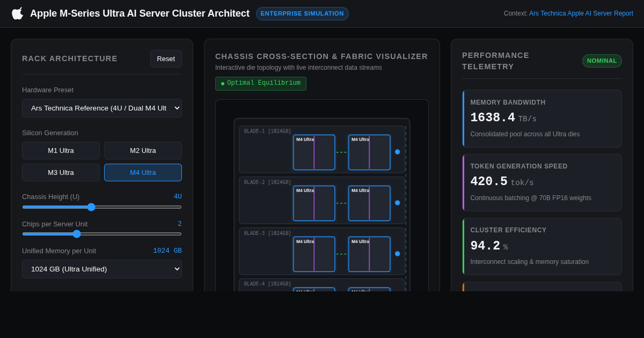The image size is (644, 338).
Task: Select the Memory Bandwidth telemetry card
Action: [542, 119]
